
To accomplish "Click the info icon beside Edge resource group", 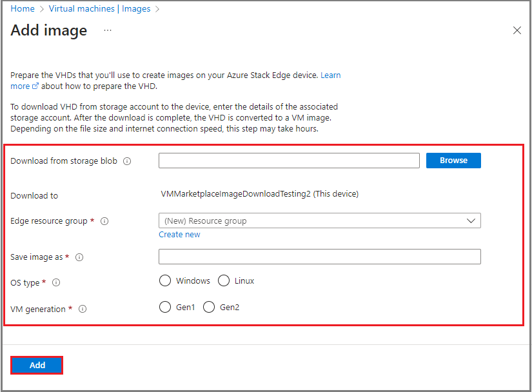I will [104, 220].
